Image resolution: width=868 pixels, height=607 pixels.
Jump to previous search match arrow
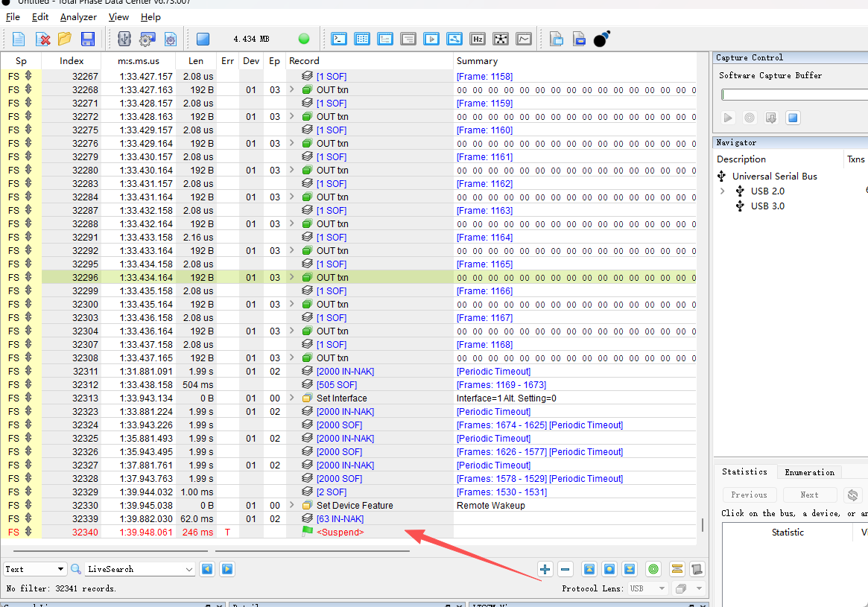click(x=207, y=569)
